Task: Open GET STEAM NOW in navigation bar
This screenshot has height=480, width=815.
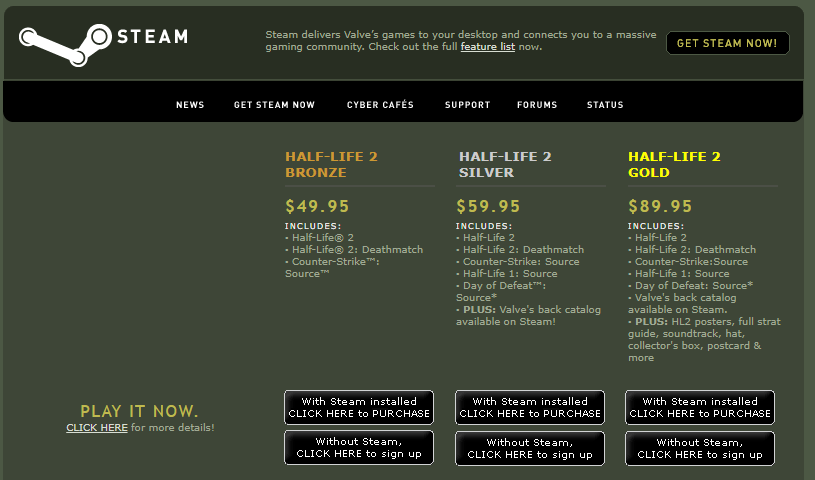Action: click(274, 105)
